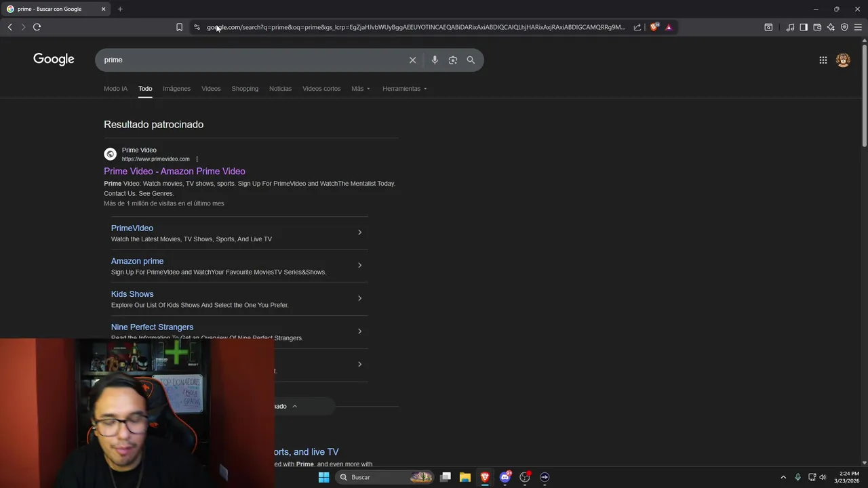Open the Google account avatar
This screenshot has height=488, width=868.
tap(843, 60)
